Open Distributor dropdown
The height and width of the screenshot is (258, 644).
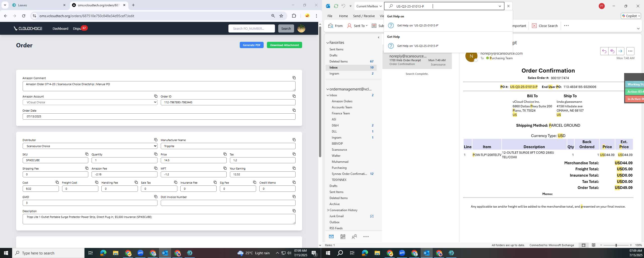90,146
